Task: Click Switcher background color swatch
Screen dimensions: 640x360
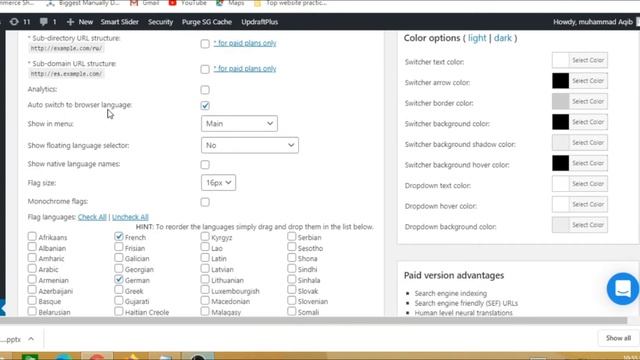Action: coord(560,122)
